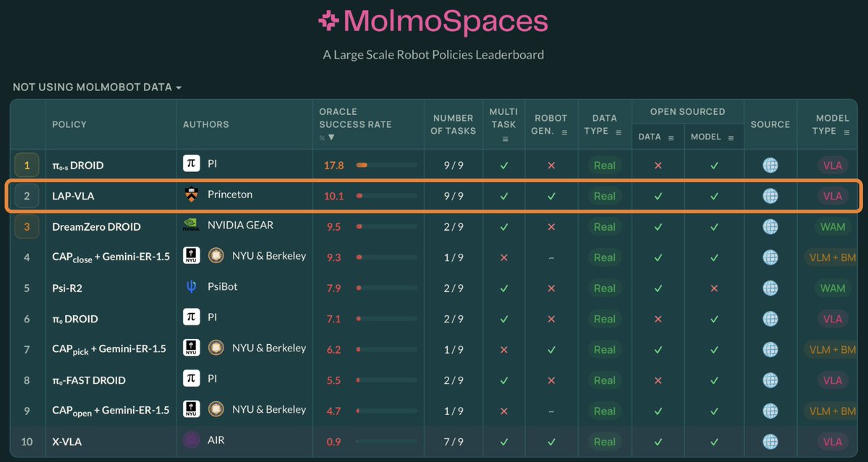Toggle sort arrow under Oracle Success Rate
Image resolution: width=868 pixels, height=462 pixels.
point(331,137)
